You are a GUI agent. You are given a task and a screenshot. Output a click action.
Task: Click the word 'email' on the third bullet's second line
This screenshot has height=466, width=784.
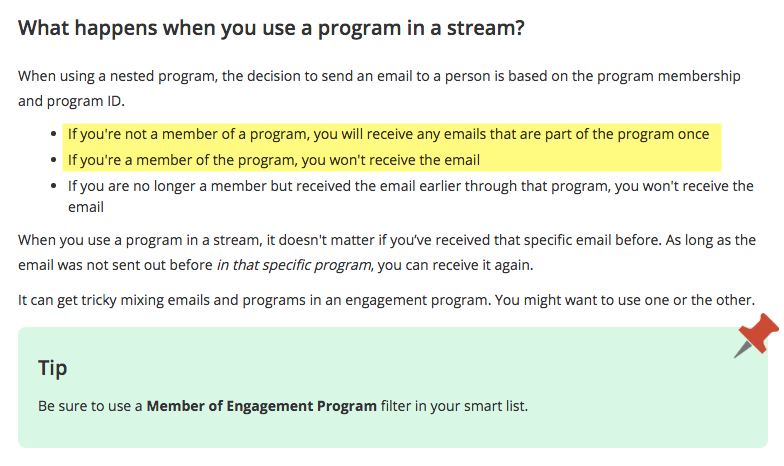pos(86,208)
